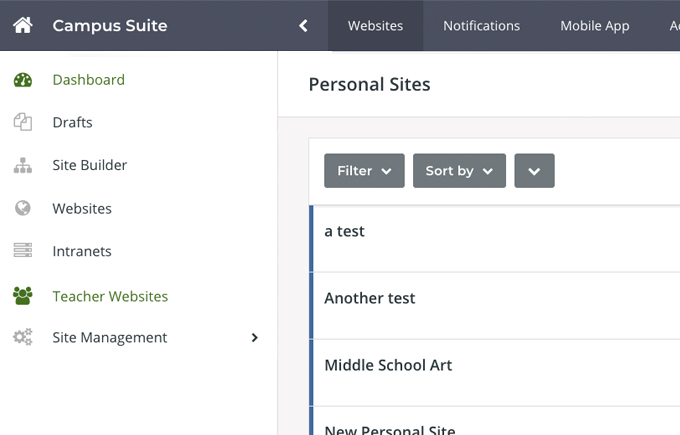Click the Site Management gears icon
Viewport: 680px width, 435px height.
tap(23, 338)
